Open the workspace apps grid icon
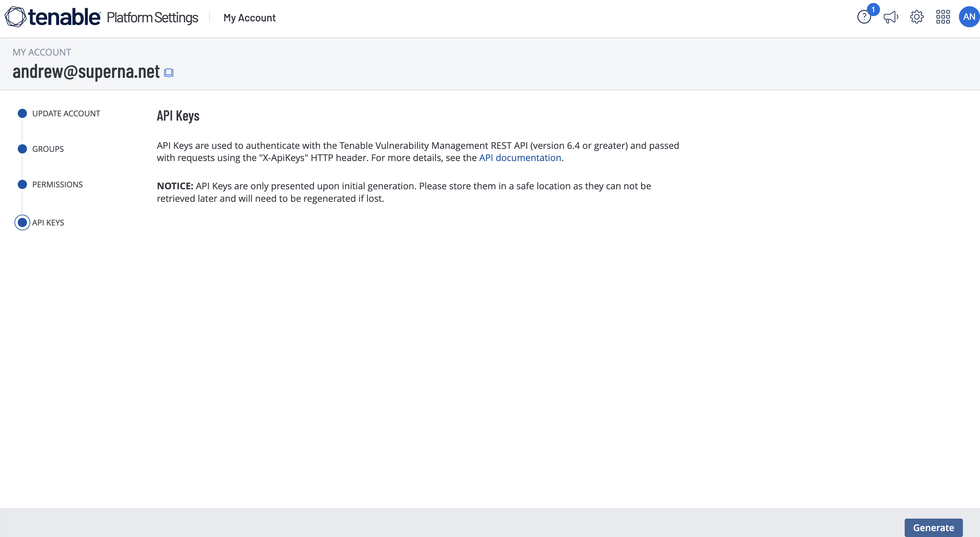The height and width of the screenshot is (537, 980). point(943,17)
